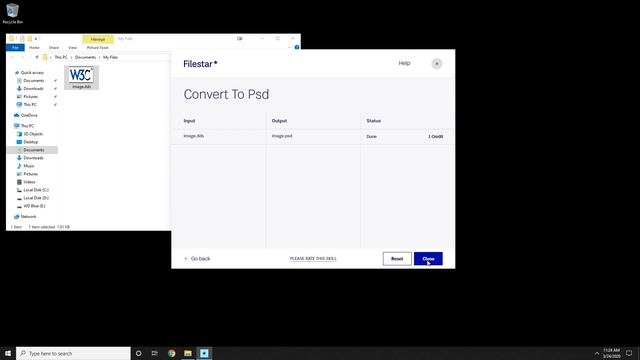The width and height of the screenshot is (640, 360).
Task: Click the Cortana circle icon on taskbar
Action: tap(139, 353)
